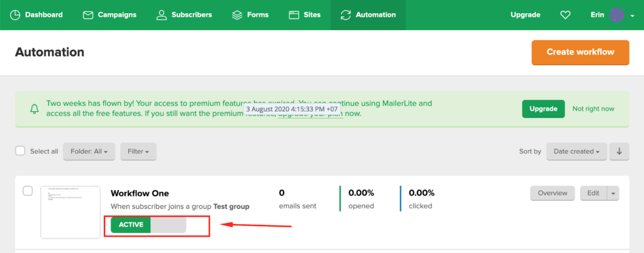This screenshot has width=644, height=253.
Task: Check the Workflow One checkbox
Action: [x=28, y=191]
